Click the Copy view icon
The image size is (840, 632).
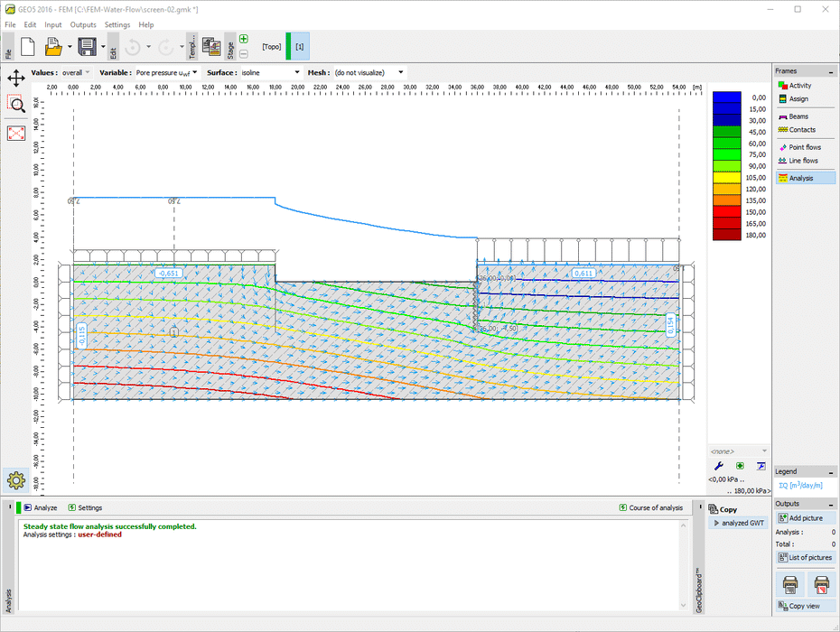pyautogui.click(x=806, y=605)
